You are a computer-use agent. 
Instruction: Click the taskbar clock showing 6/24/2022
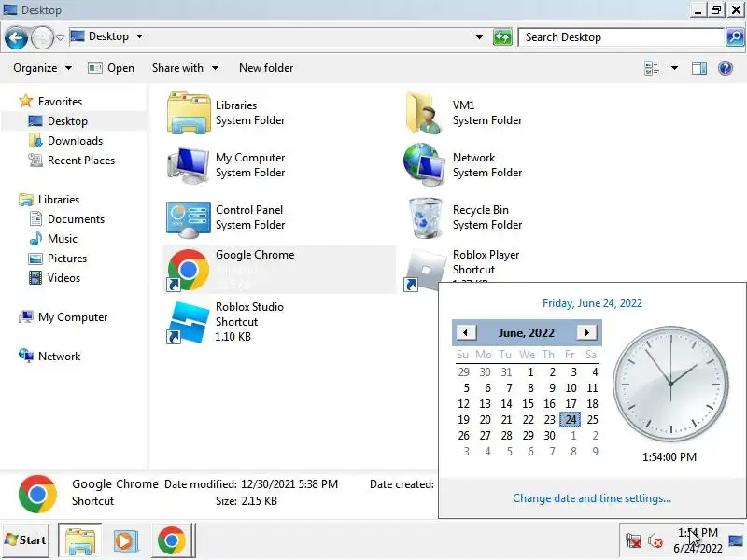click(x=697, y=540)
